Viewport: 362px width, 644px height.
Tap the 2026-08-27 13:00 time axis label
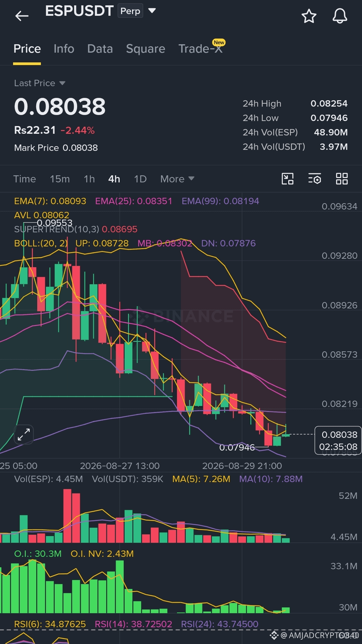120,466
